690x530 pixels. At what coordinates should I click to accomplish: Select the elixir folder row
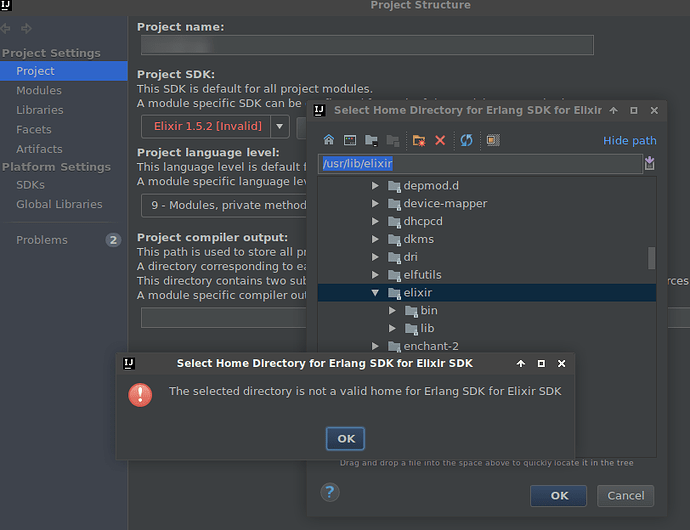click(487, 292)
